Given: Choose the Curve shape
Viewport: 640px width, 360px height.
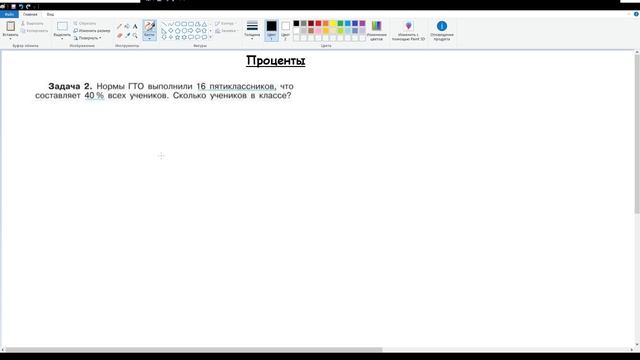Looking at the screenshot, I should pos(171,24).
